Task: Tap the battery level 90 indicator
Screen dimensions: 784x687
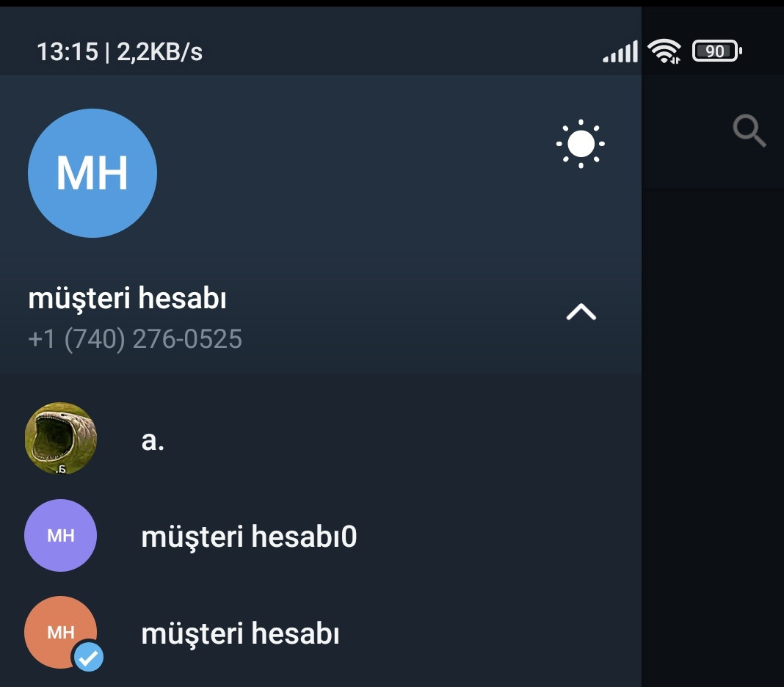Action: point(717,51)
